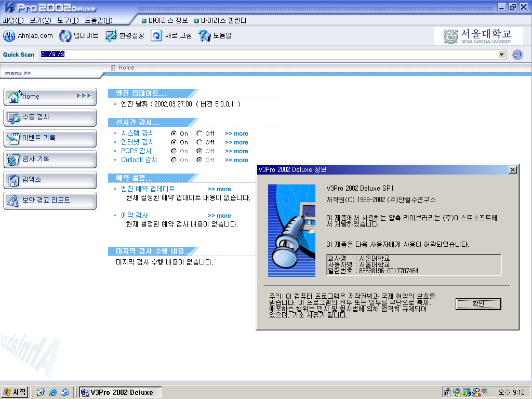Viewport: 532px width, 399px height.
Task: Click the Home house icon in sidebar
Action: click(x=14, y=97)
